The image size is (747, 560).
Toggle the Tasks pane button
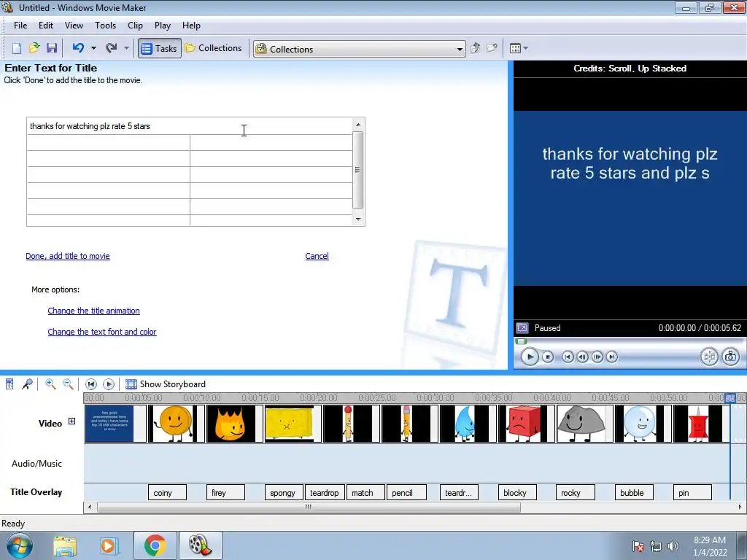[160, 49]
